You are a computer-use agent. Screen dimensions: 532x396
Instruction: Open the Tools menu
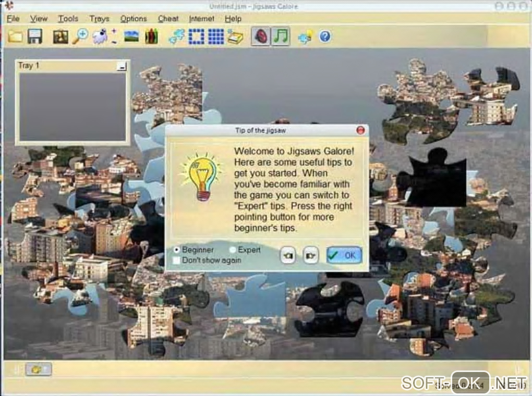[68, 19]
